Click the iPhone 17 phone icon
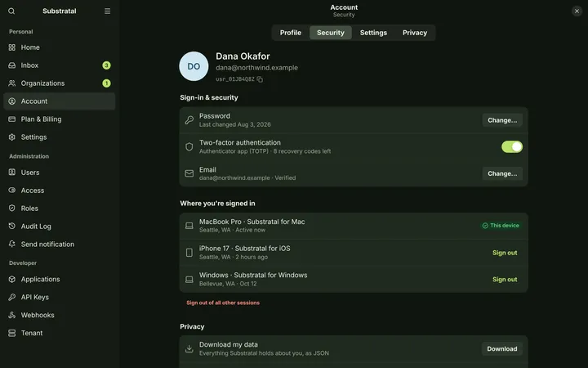 pos(189,253)
